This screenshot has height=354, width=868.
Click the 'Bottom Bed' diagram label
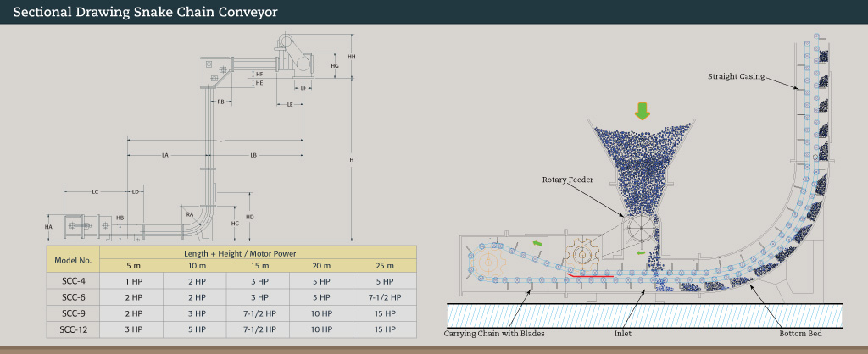800,334
